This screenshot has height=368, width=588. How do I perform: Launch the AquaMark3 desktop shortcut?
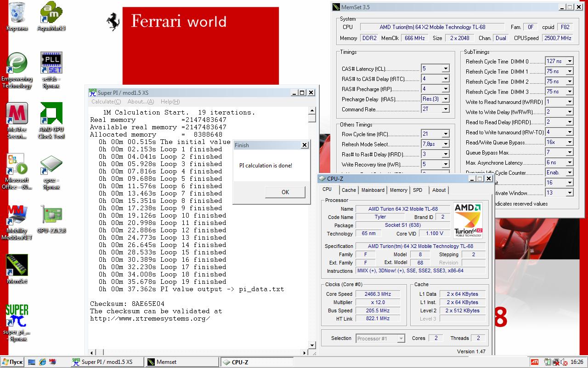click(51, 16)
